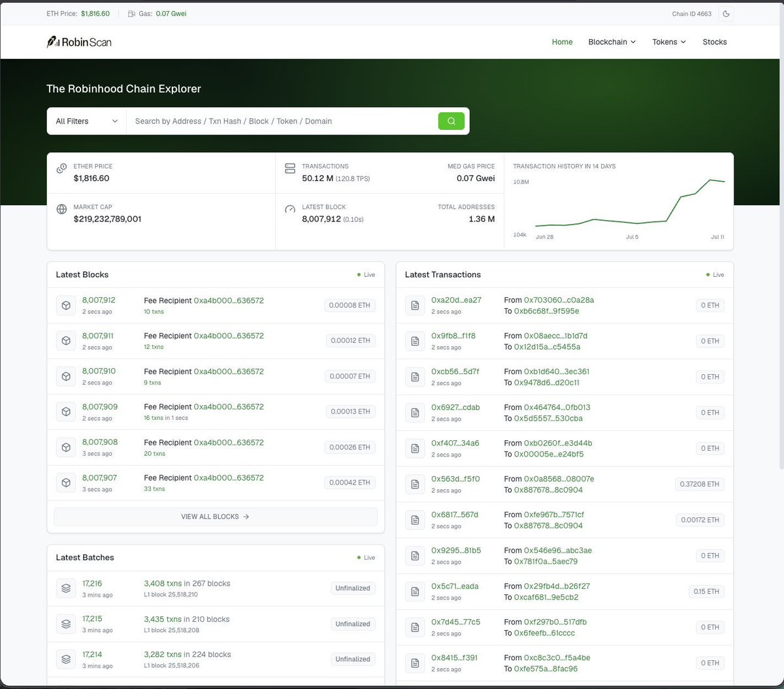Expand the Tokens menu
This screenshot has width=784, height=689.
tap(669, 42)
